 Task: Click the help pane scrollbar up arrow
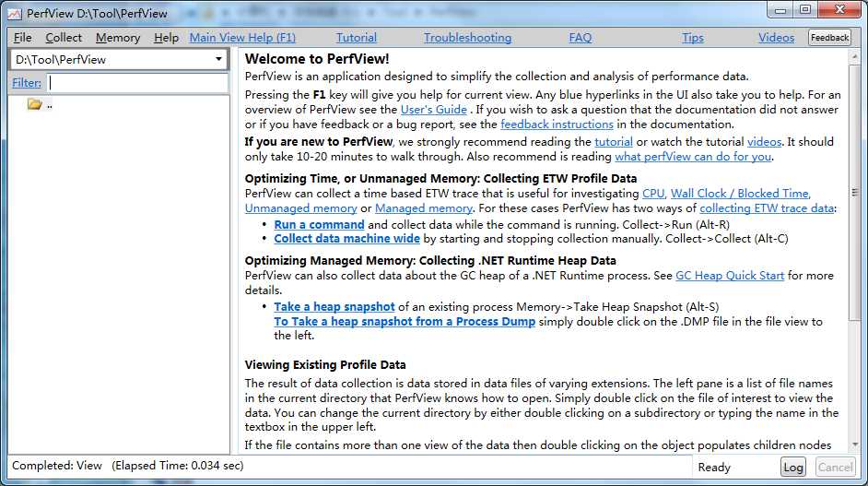click(x=855, y=57)
